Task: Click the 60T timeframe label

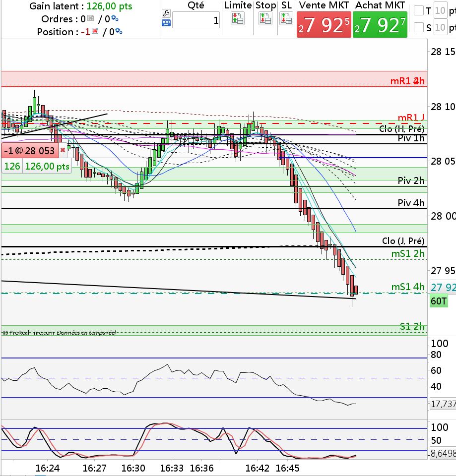Action: 439,301
